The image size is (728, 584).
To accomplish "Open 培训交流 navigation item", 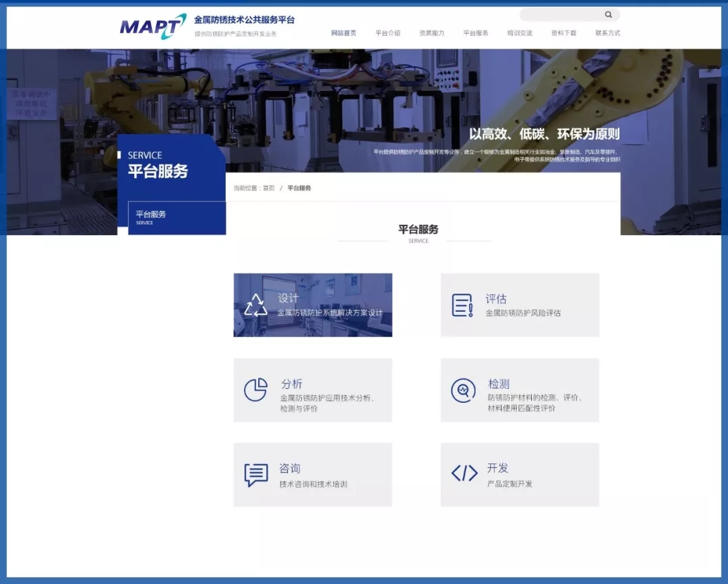I will (520, 33).
